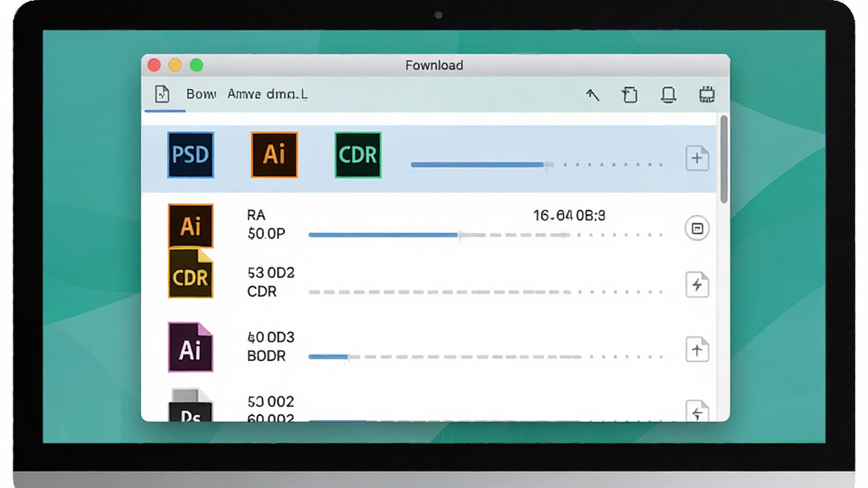Screen dimensions: 868x488
Task: Open the bell notifications icon
Action: (x=668, y=95)
